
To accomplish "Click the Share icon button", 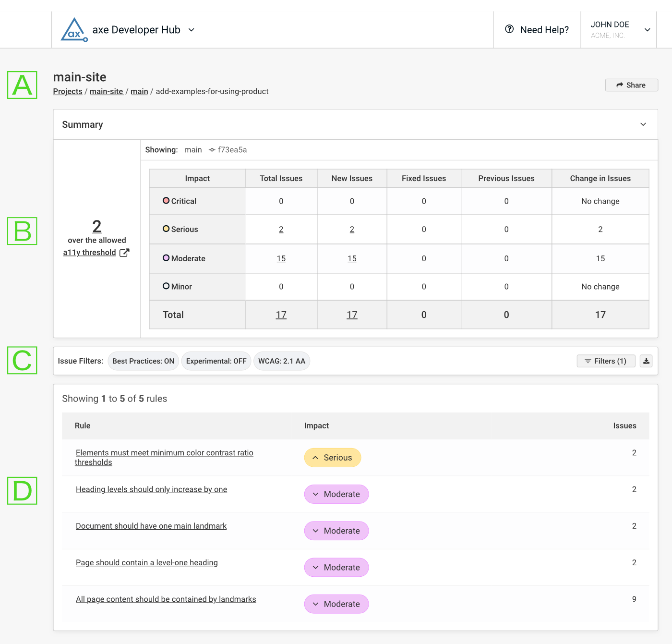I will click(620, 85).
